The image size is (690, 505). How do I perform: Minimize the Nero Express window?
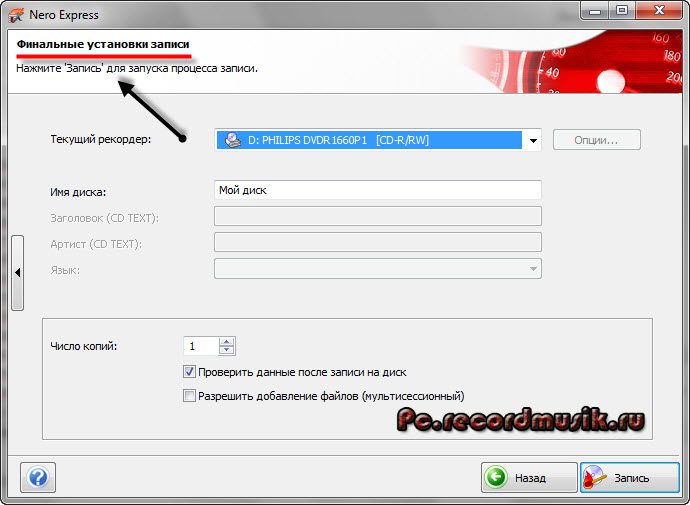point(595,11)
